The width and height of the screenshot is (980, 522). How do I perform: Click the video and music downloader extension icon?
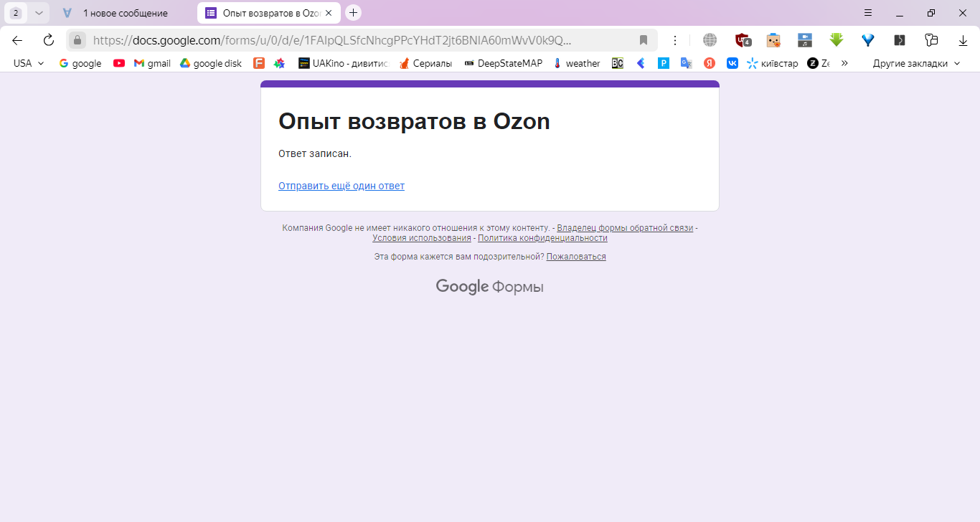coord(805,40)
